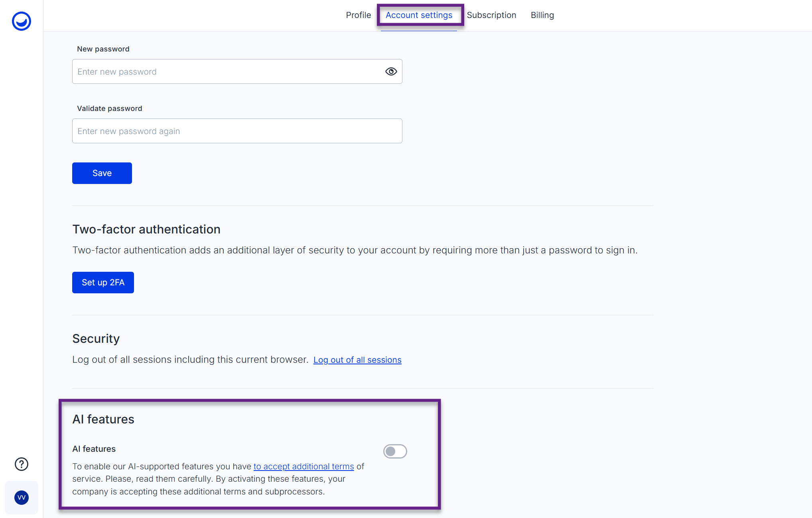Click the Set up 2FA button
The image size is (812, 518).
[103, 283]
